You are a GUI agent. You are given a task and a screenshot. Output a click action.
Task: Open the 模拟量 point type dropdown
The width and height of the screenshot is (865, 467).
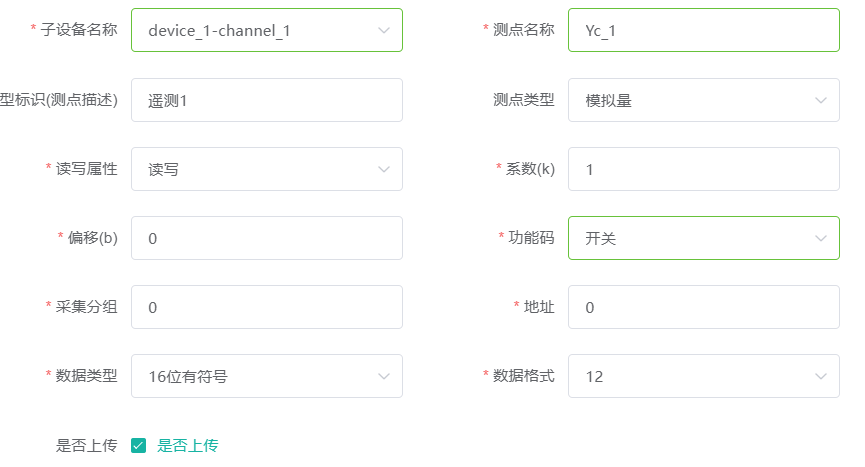[x=704, y=100]
